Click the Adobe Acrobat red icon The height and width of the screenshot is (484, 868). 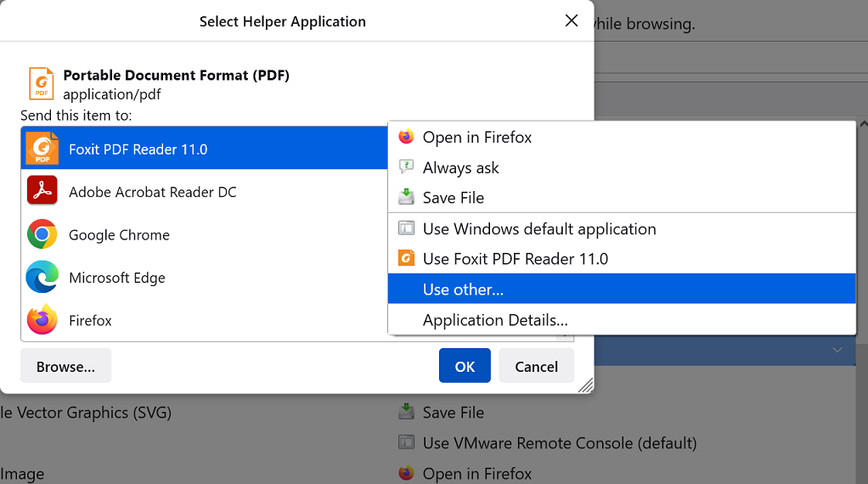pyautogui.click(x=42, y=190)
